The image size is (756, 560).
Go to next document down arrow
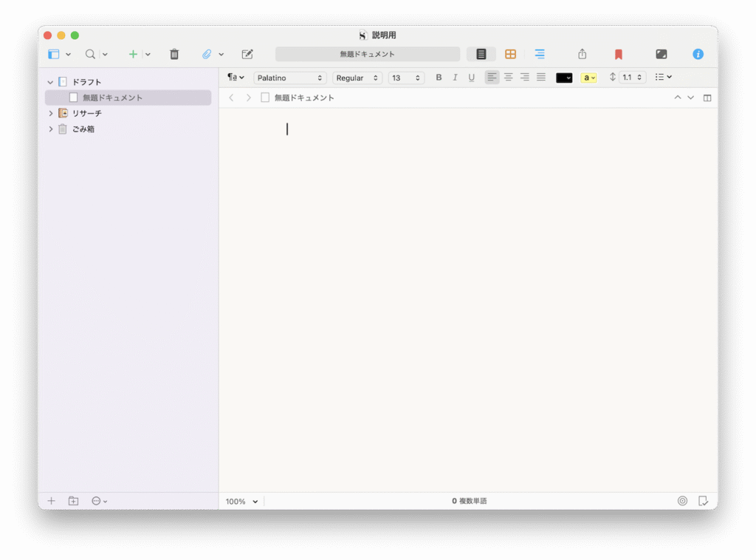click(691, 98)
